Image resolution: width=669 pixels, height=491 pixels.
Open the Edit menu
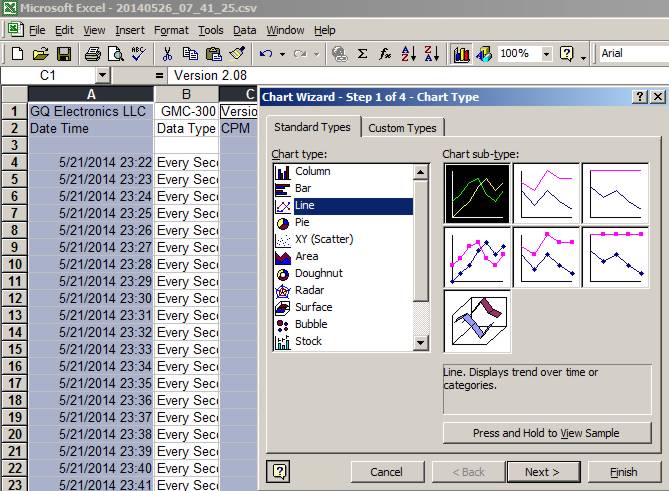pos(64,30)
